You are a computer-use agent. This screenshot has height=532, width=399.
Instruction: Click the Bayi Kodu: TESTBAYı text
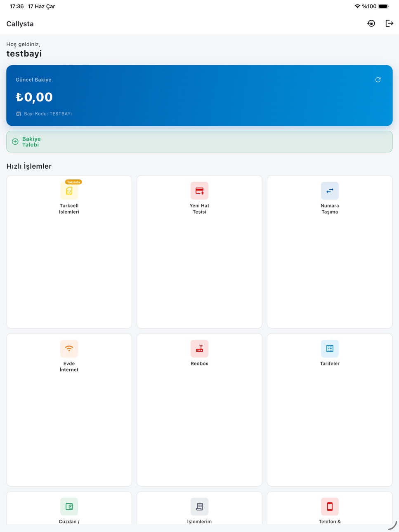tap(48, 114)
